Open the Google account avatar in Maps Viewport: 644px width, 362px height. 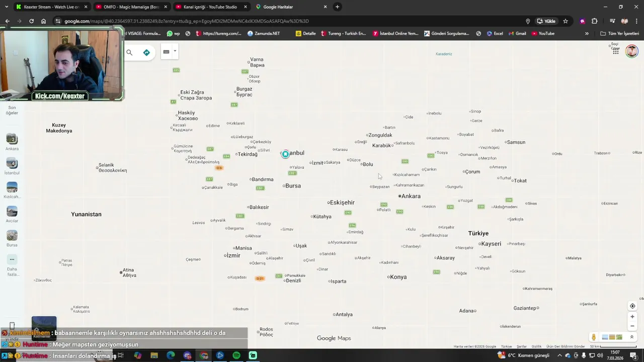(x=632, y=51)
